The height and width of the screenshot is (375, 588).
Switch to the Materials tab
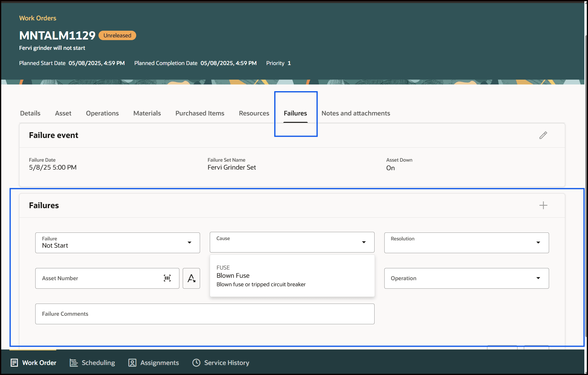147,113
